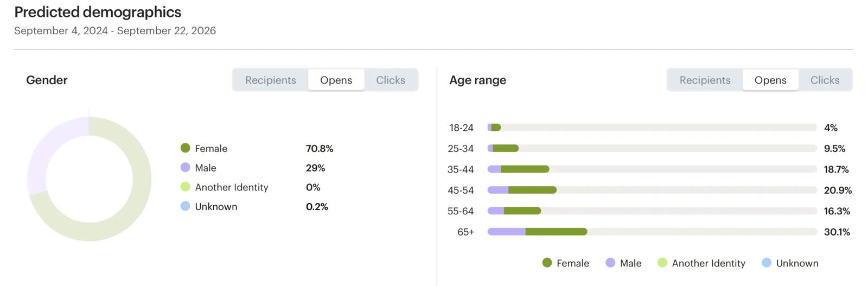This screenshot has height=286, width=868.
Task: Click the 35-44 age bar
Action: [652, 169]
